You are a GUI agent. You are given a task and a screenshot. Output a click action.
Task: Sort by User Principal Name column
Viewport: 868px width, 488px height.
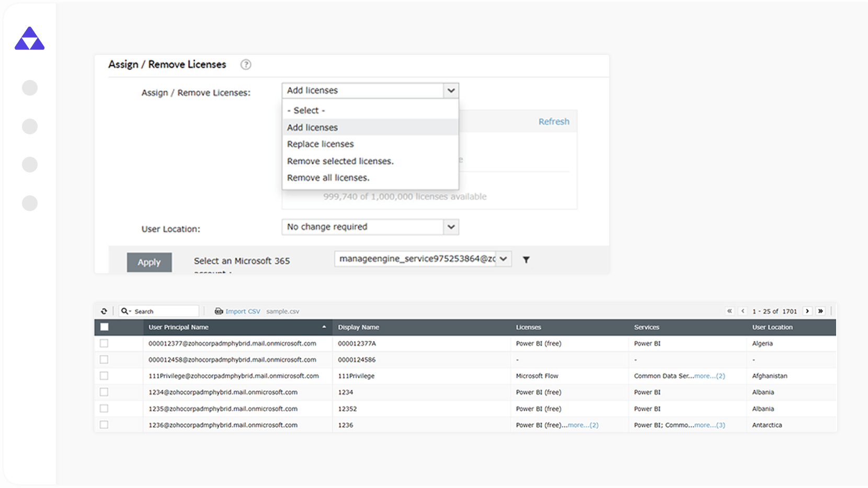click(178, 327)
